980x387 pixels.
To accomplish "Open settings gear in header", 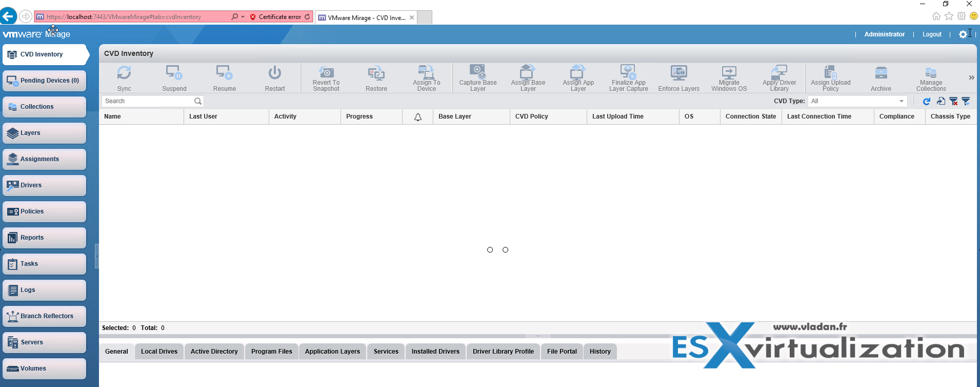I will pyautogui.click(x=963, y=34).
